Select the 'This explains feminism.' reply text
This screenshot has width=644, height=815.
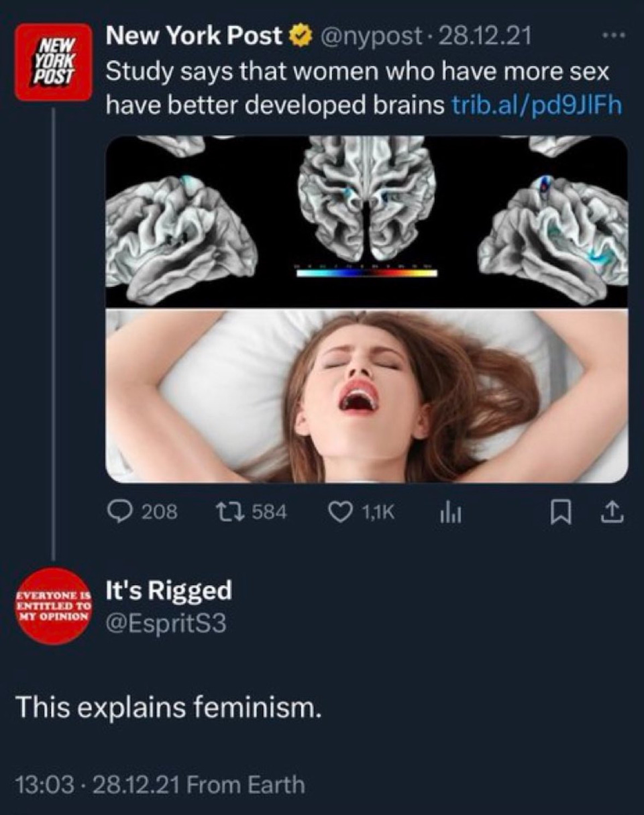[168, 708]
